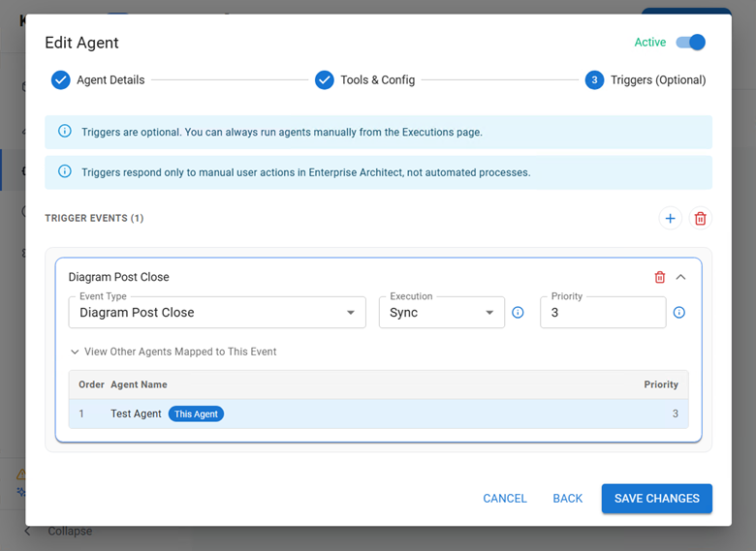Image resolution: width=756 pixels, height=551 pixels.
Task: Go to the Tools & Config step
Action: [377, 80]
